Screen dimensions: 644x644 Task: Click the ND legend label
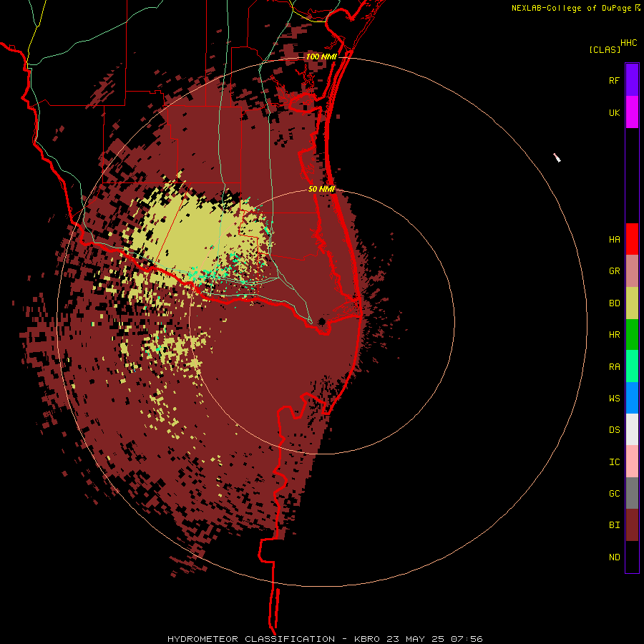[x=614, y=557]
